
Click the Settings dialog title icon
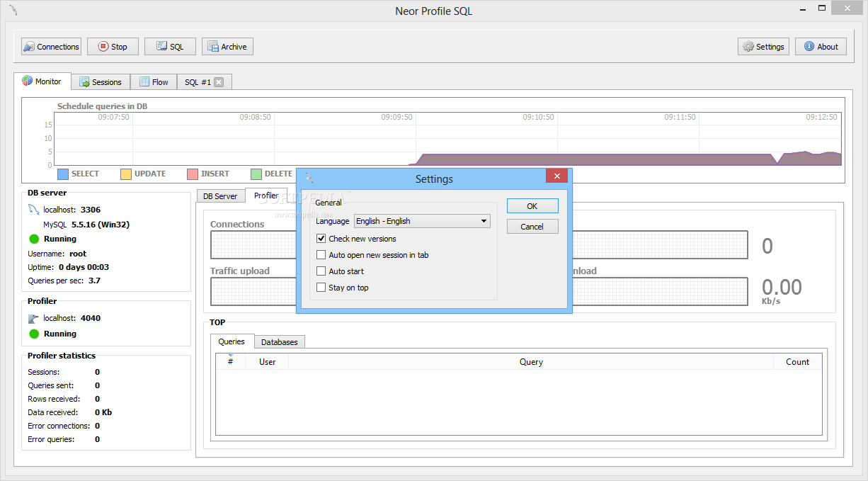309,179
